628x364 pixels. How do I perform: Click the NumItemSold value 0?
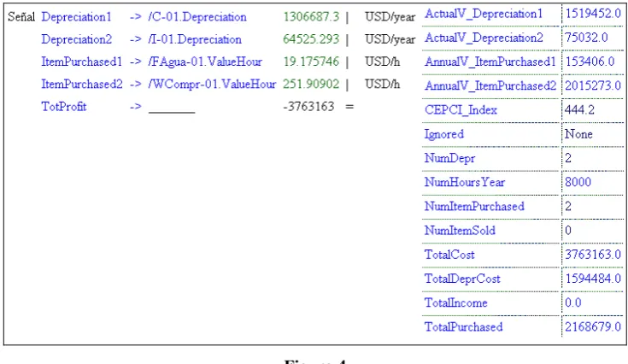(x=568, y=231)
